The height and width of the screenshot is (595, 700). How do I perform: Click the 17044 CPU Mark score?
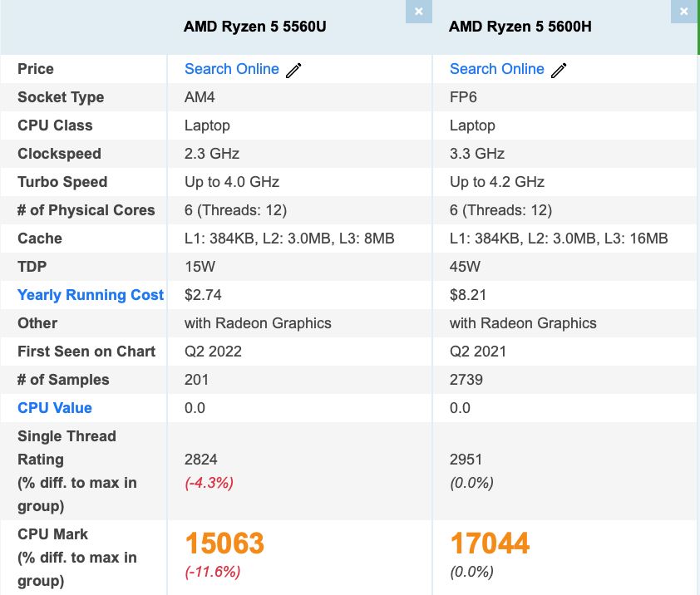tap(490, 543)
